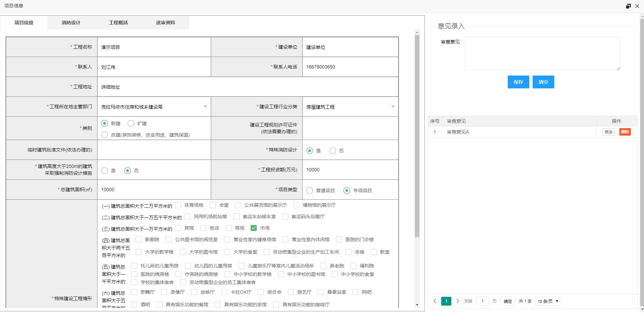Check the 宾馆 checkbox
Viewport: 644px width, 314px height.
(x=178, y=228)
